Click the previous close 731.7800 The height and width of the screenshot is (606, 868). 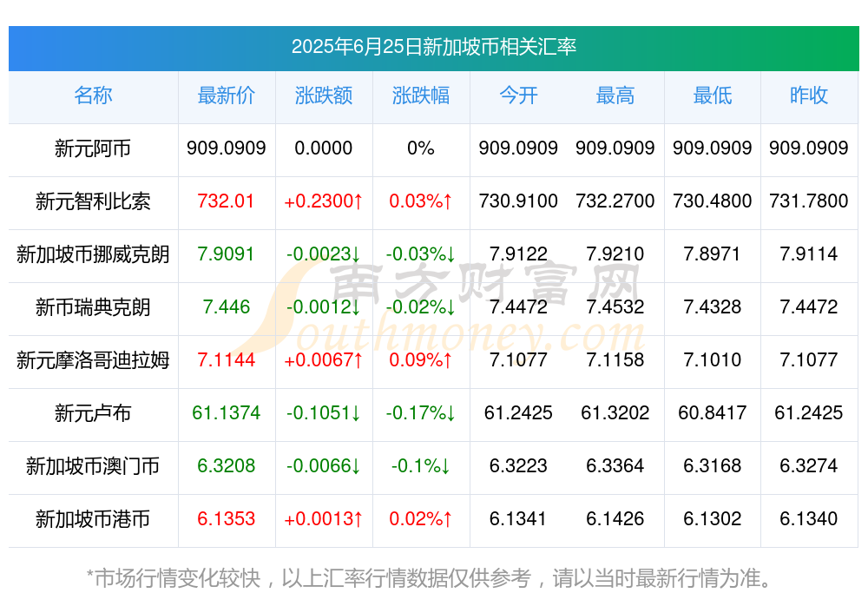point(809,201)
